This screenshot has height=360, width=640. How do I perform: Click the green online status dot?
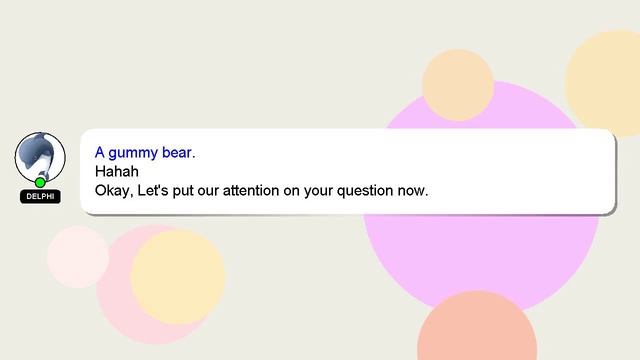(40, 182)
